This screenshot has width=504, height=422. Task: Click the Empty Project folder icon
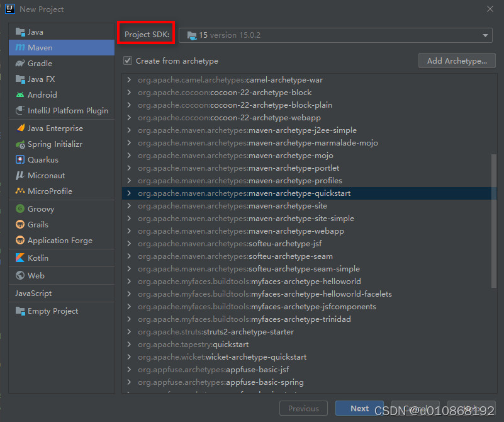tap(20, 311)
